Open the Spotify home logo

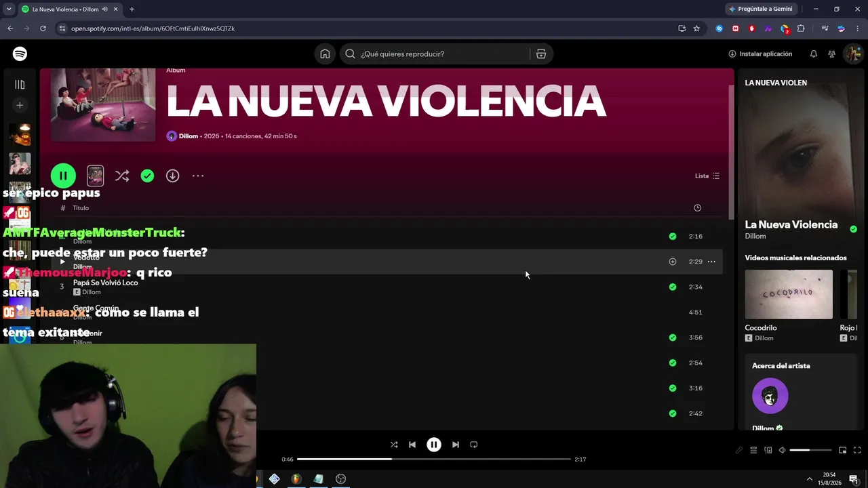coord(20,54)
